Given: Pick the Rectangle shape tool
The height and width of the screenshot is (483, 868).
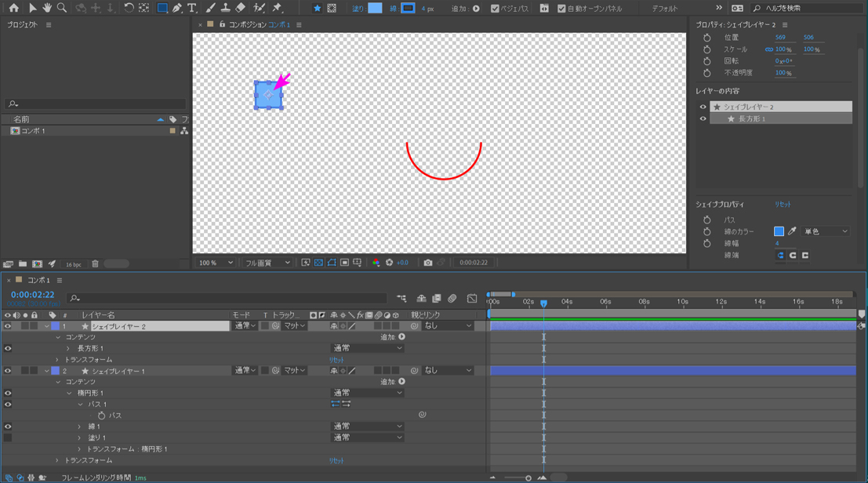Looking at the screenshot, I should 162,8.
